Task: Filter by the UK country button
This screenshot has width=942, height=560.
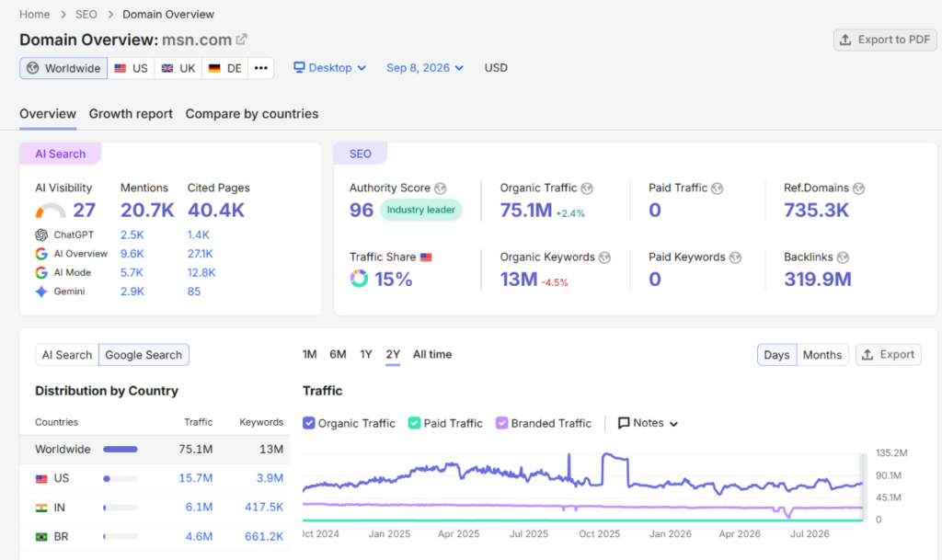Action: (178, 68)
